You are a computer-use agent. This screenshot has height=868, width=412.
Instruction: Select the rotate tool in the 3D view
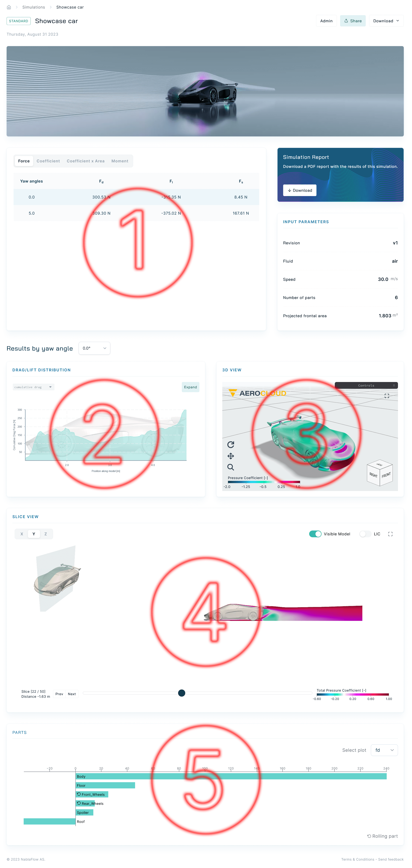click(x=231, y=445)
